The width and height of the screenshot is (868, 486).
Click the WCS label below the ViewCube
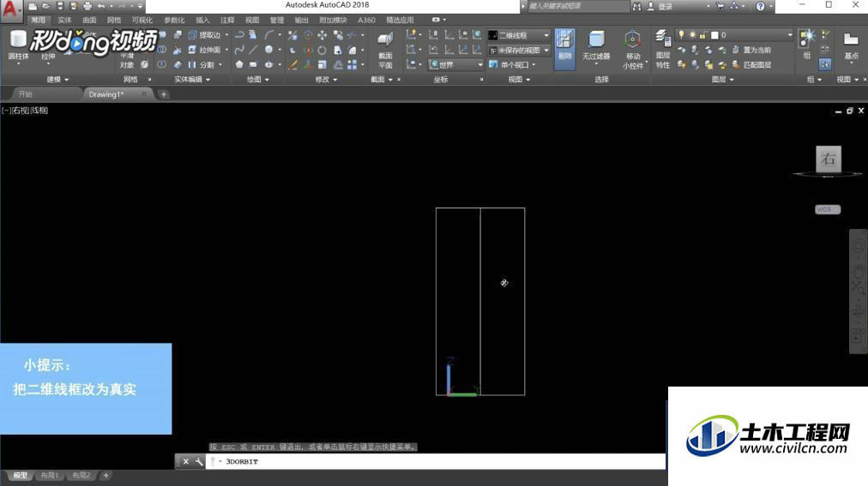(x=828, y=209)
